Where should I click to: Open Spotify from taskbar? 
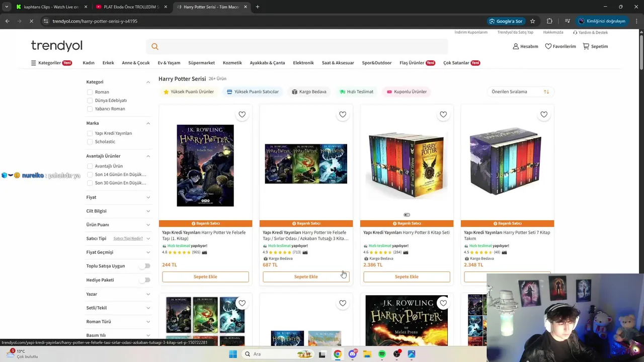pyautogui.click(x=382, y=354)
